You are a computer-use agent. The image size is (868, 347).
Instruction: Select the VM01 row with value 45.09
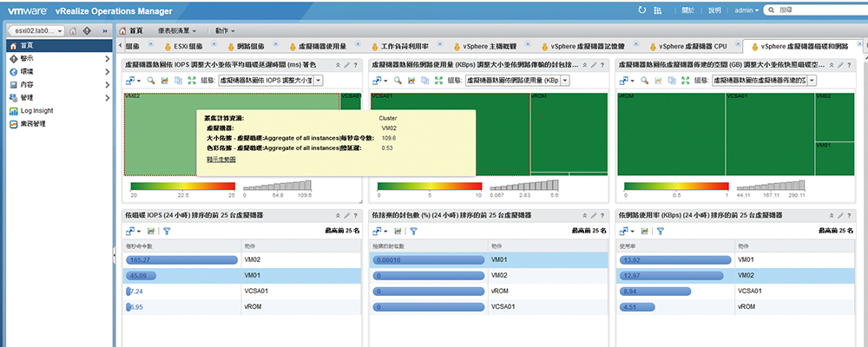(x=241, y=276)
